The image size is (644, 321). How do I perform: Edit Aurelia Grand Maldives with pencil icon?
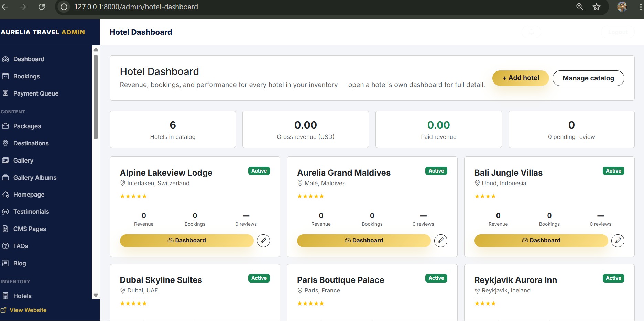point(441,241)
